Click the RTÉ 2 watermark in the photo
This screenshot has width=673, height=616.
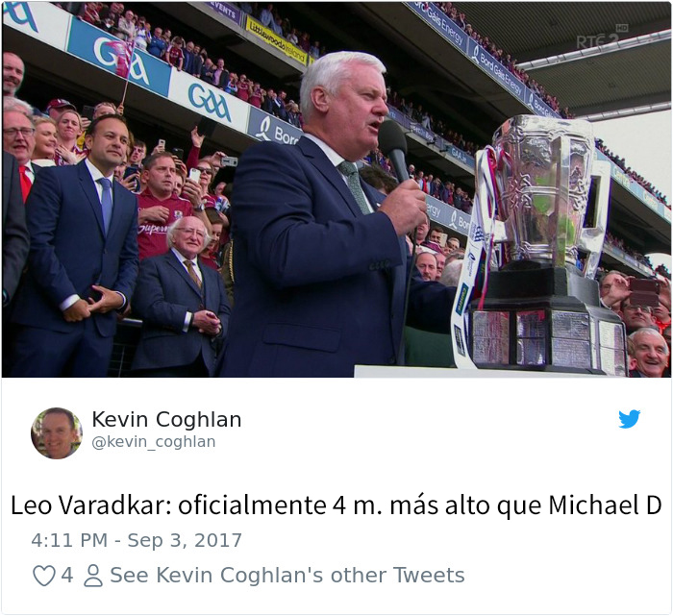click(x=602, y=37)
